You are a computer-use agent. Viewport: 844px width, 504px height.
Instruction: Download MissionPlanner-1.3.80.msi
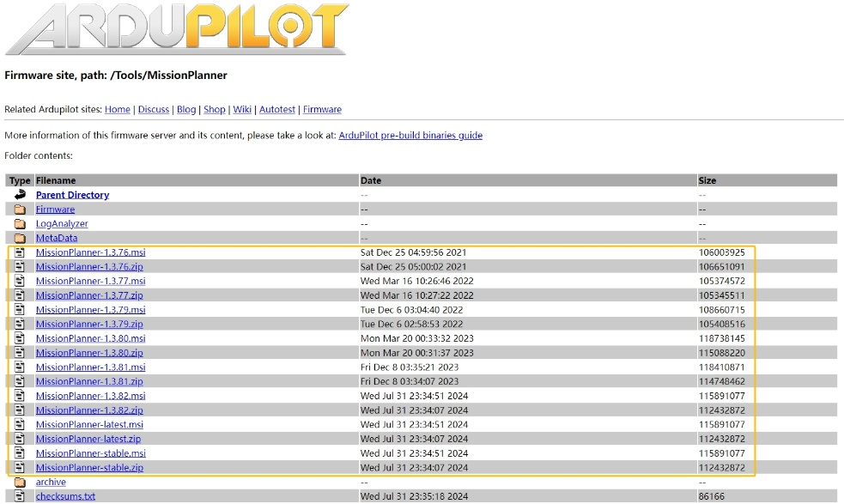coord(90,338)
